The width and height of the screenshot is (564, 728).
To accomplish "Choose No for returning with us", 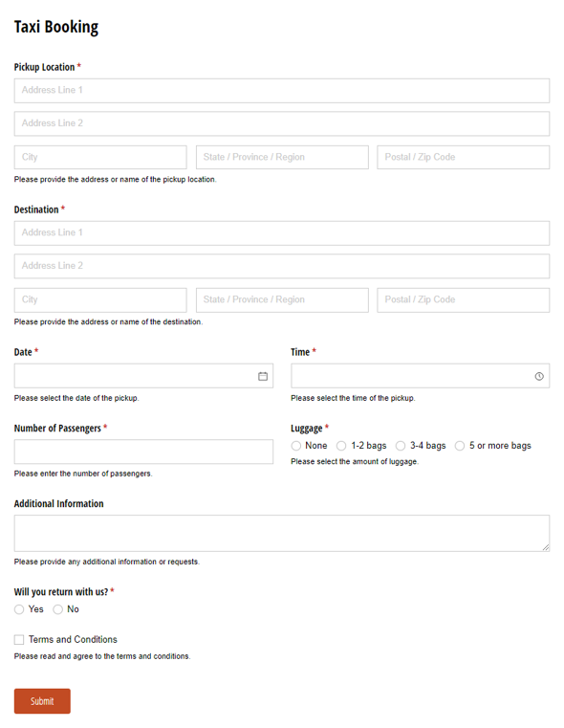I will 57,609.
